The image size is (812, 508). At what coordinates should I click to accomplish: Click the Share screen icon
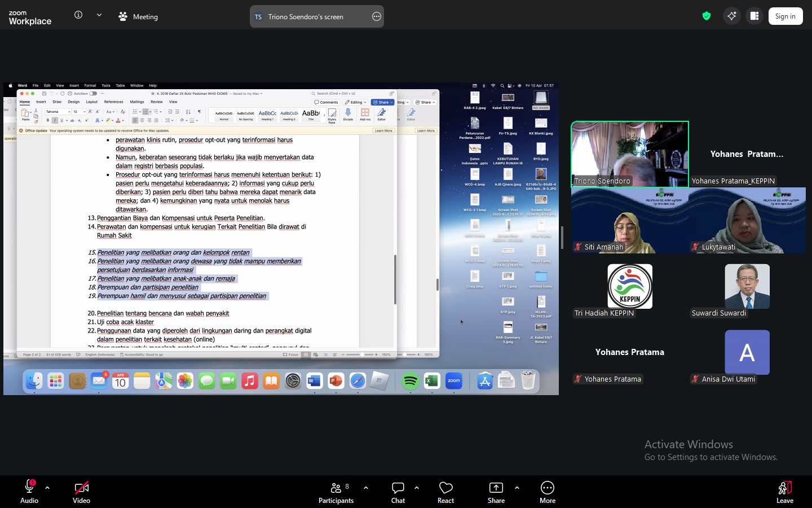(x=496, y=491)
